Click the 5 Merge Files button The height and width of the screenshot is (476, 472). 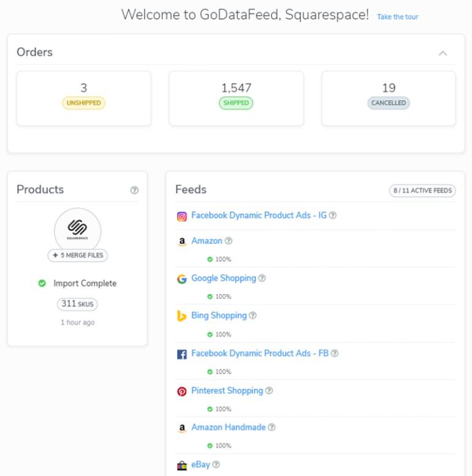(x=77, y=255)
